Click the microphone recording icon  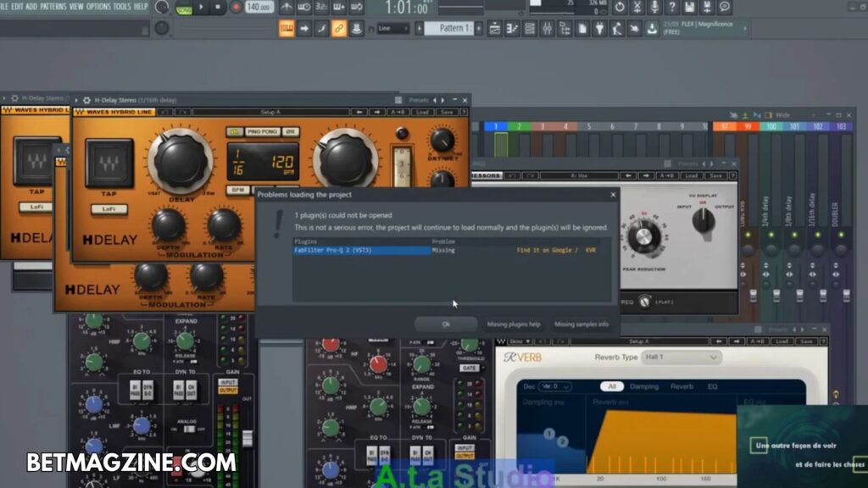654,7
